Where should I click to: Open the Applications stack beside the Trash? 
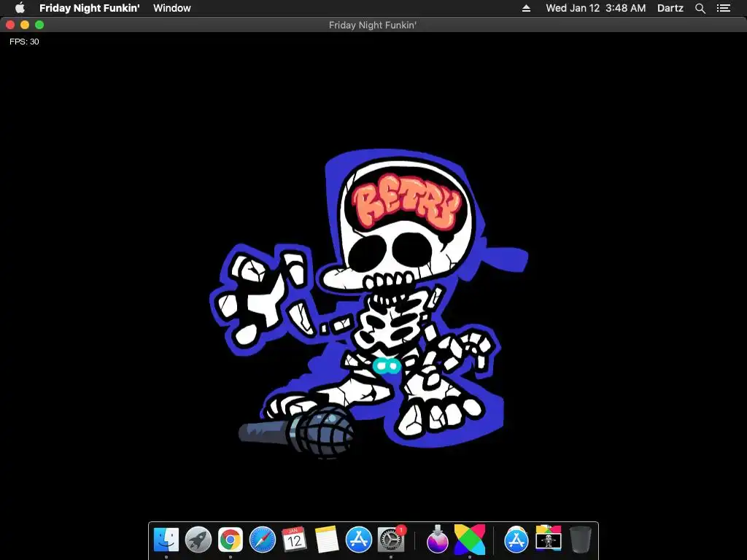[x=516, y=540]
